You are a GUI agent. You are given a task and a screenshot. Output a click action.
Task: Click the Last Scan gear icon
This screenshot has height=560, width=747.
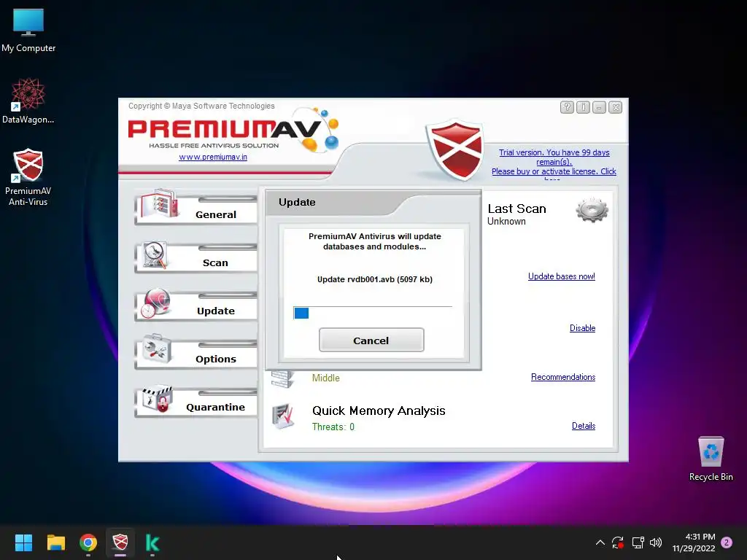[592, 210]
